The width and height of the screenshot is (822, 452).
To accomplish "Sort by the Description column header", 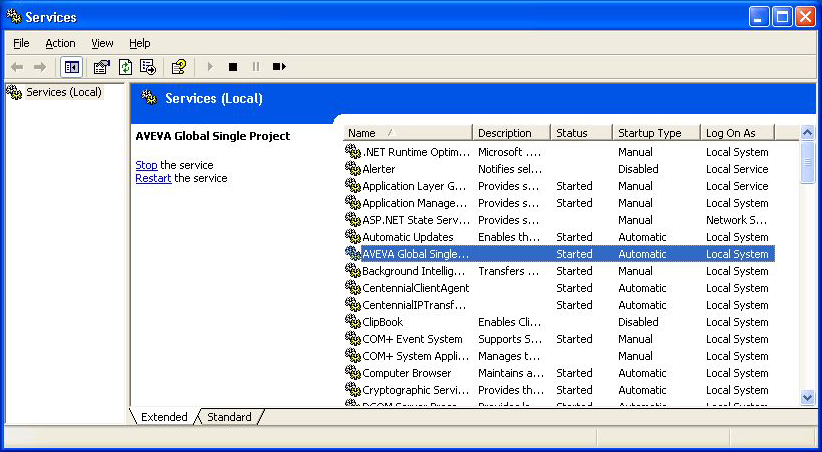I will pyautogui.click(x=512, y=133).
